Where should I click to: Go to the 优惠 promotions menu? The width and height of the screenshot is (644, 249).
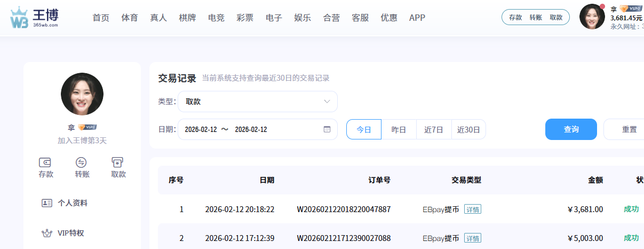point(389,18)
